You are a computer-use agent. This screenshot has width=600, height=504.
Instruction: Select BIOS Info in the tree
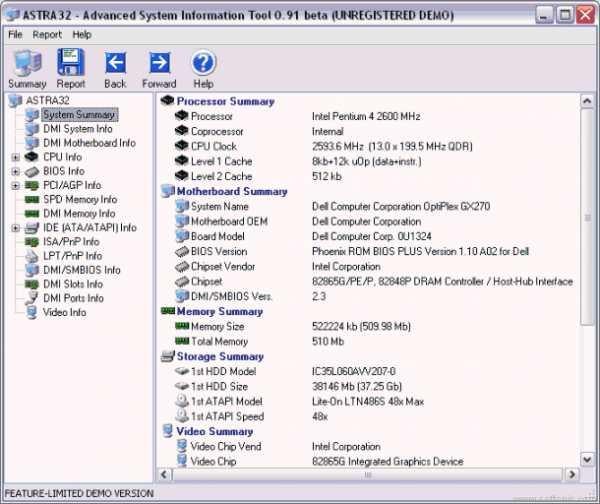tap(64, 171)
